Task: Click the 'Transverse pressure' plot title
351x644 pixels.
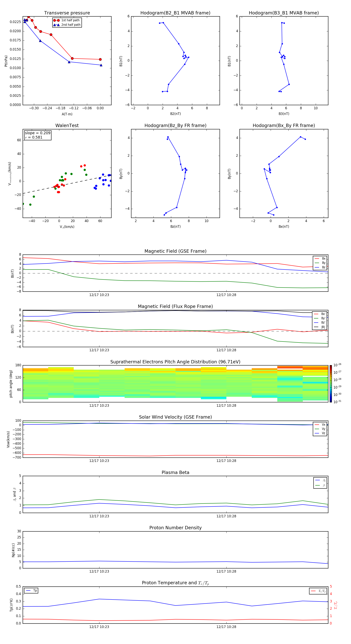Action: click(67, 13)
